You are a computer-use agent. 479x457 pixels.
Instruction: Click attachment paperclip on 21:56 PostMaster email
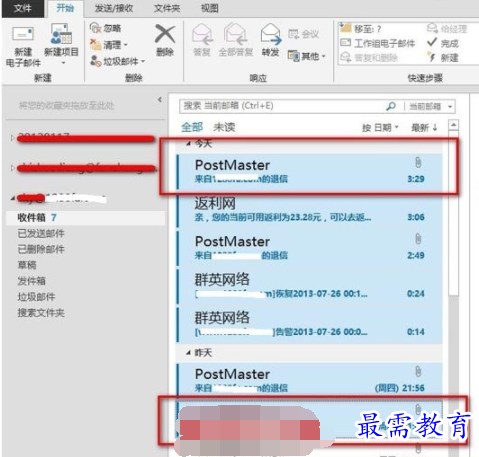418,371
